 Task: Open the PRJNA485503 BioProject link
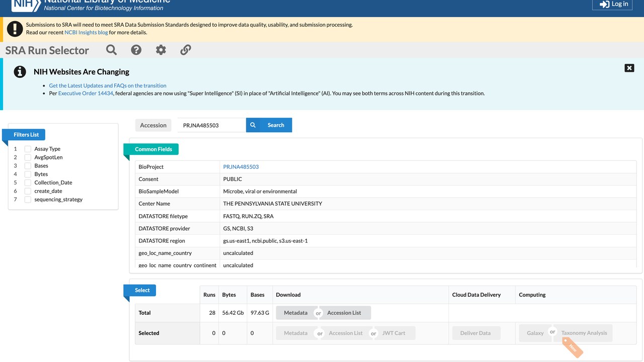241,167
